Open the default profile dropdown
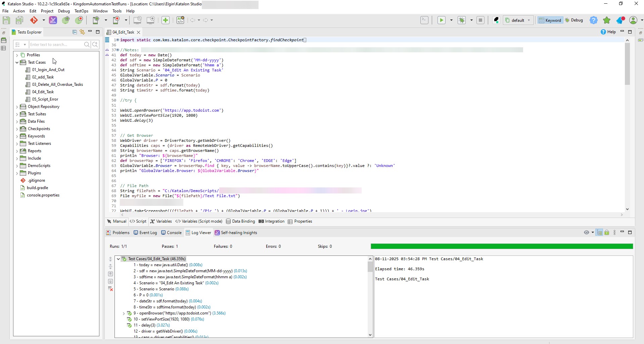This screenshot has height=344, width=644. click(x=518, y=20)
